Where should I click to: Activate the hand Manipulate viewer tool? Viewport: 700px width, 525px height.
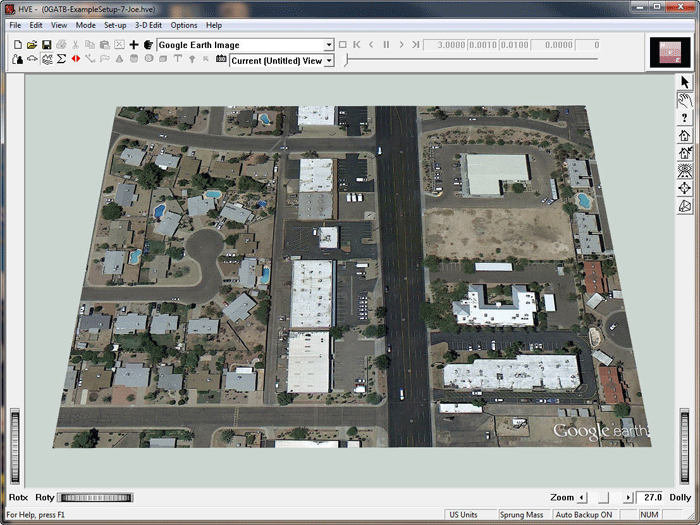(685, 100)
